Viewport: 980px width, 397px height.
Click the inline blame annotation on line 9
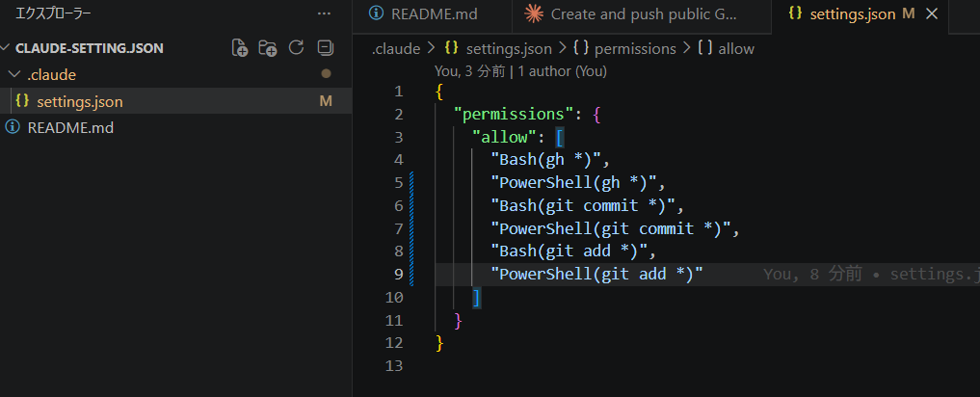[x=871, y=274]
